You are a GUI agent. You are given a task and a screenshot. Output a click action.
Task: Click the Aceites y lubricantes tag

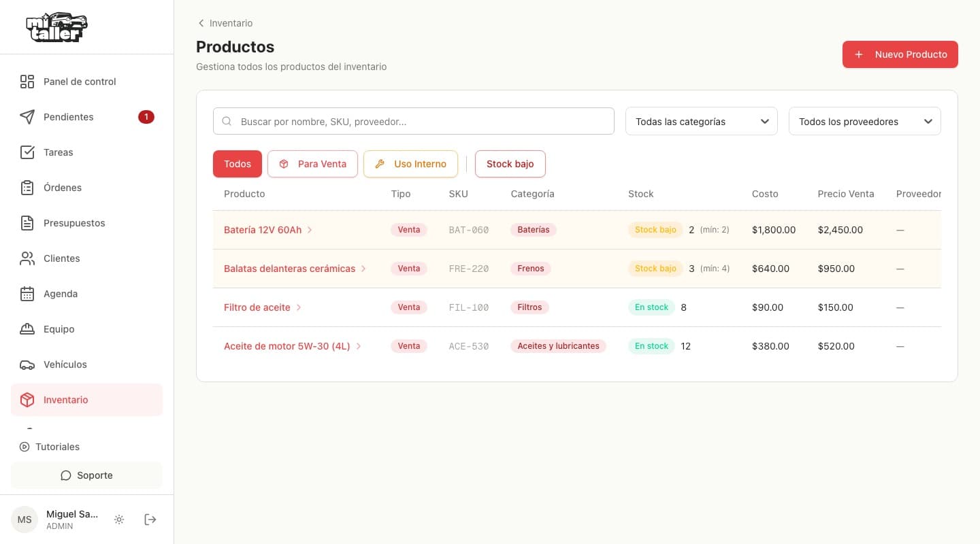click(x=558, y=346)
